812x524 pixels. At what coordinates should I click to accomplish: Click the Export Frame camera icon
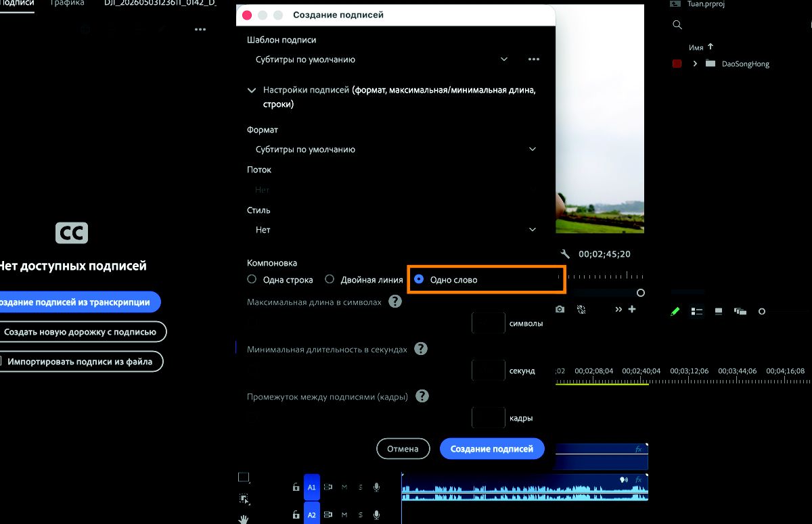[560, 309]
